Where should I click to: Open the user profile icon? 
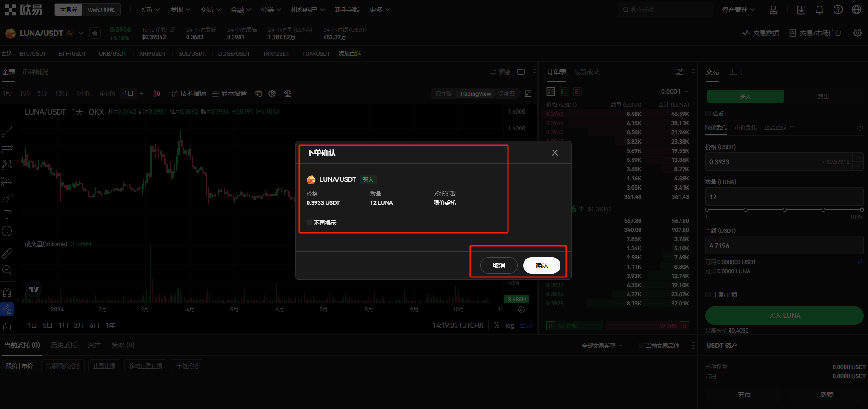tap(773, 10)
